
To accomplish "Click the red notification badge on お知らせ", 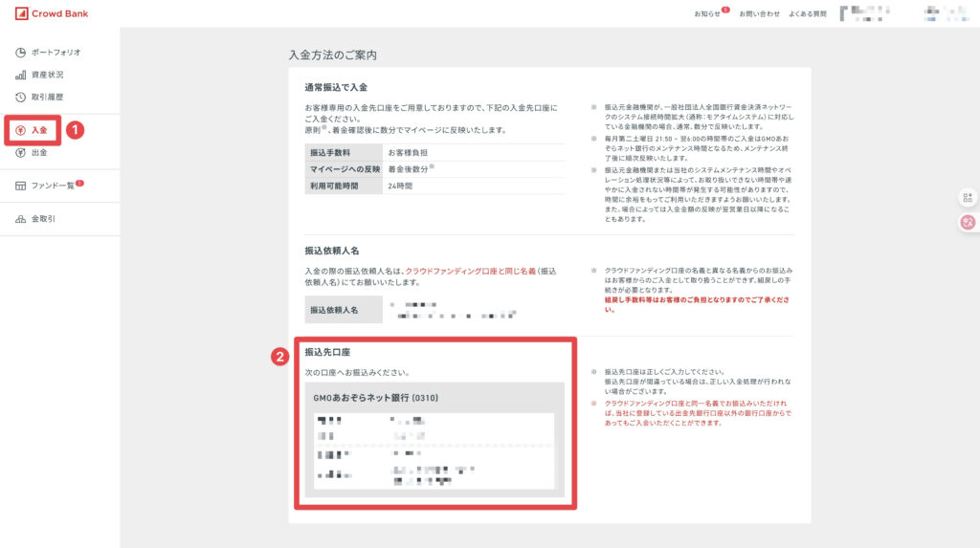I will tap(725, 10).
